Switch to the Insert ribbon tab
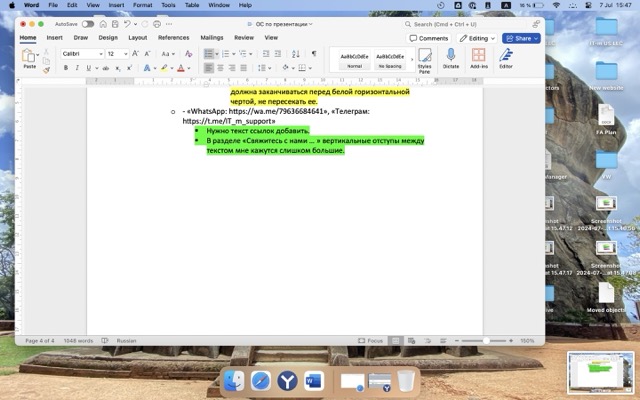Screen dimensions: 640x400 [54, 37]
